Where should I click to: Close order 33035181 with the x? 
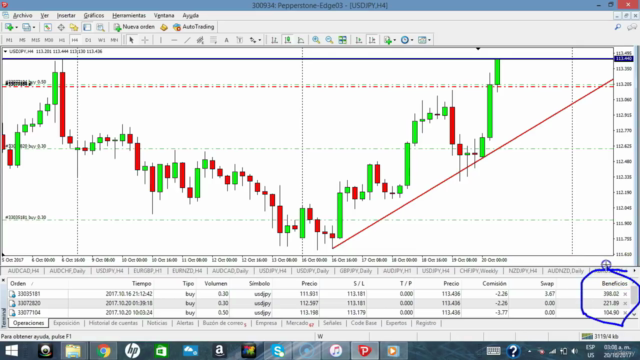click(625, 294)
